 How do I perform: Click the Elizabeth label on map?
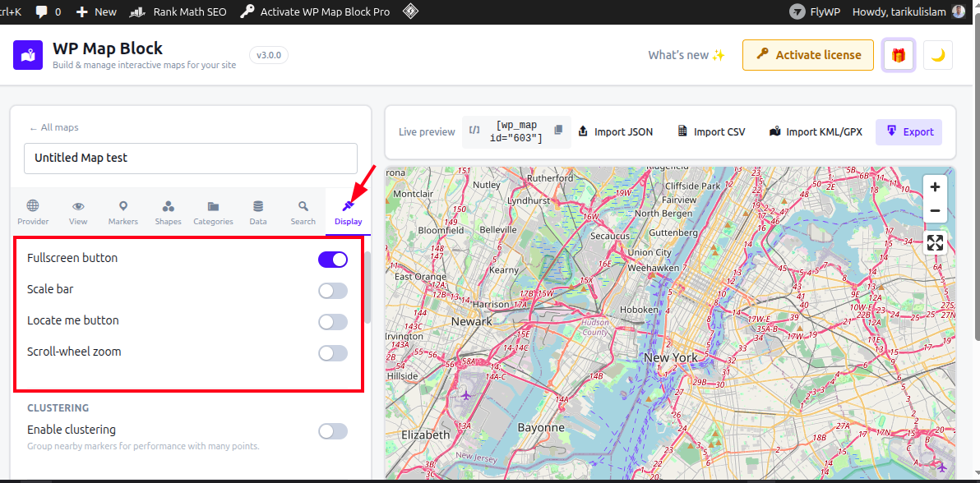point(426,435)
